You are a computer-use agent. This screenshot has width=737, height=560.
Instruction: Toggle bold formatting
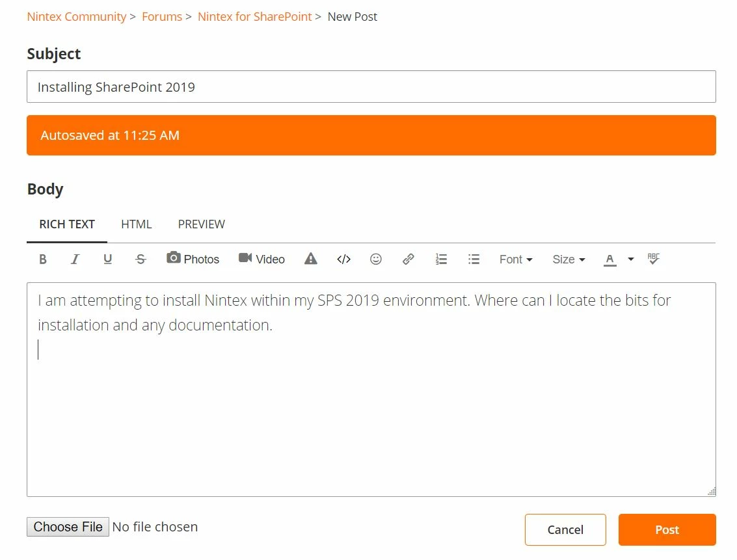(43, 260)
